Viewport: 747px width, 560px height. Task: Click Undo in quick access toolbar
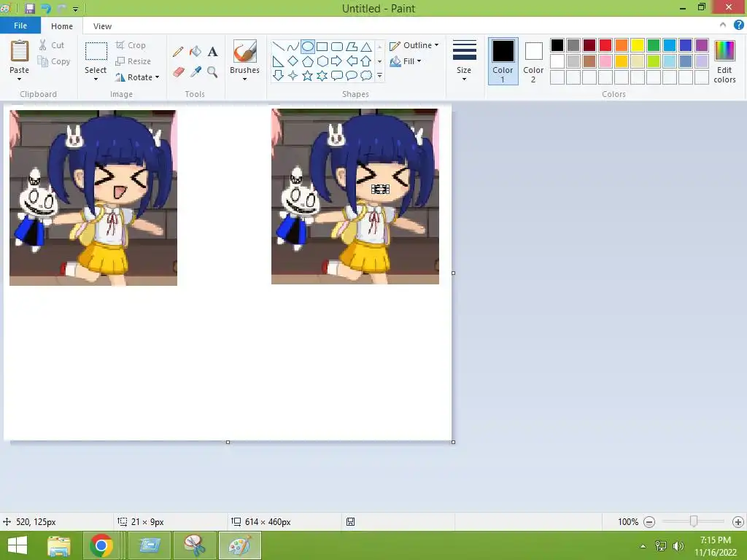click(x=46, y=8)
